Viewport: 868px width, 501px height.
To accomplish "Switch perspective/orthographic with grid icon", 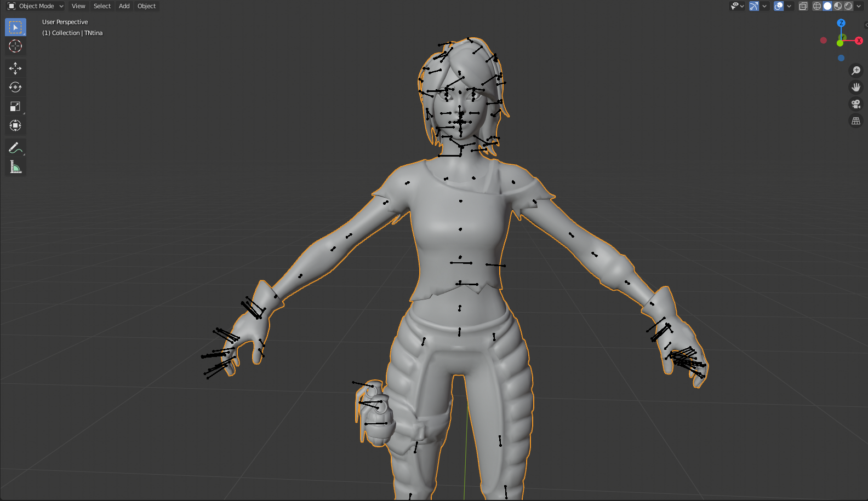I will pyautogui.click(x=856, y=121).
